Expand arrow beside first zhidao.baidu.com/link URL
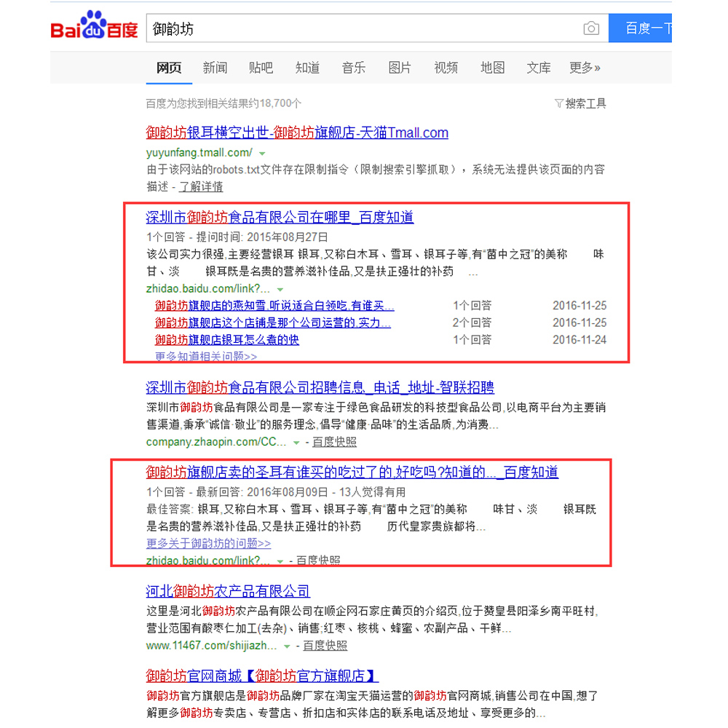The height and width of the screenshot is (728, 728). pyautogui.click(x=280, y=289)
